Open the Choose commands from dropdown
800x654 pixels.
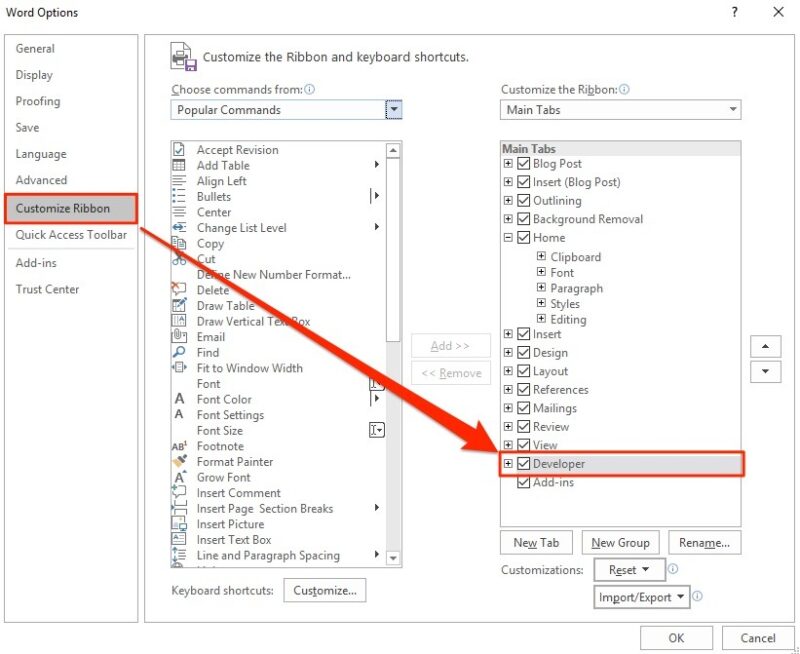click(x=394, y=110)
